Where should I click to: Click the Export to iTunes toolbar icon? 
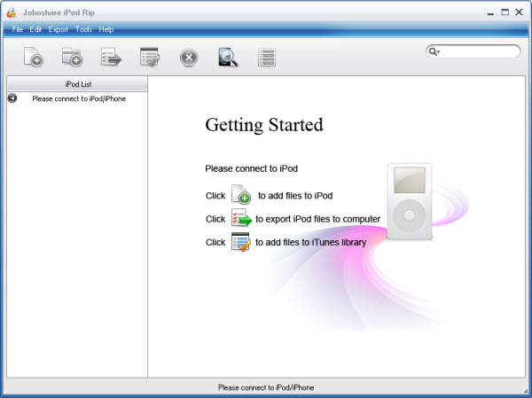[150, 58]
